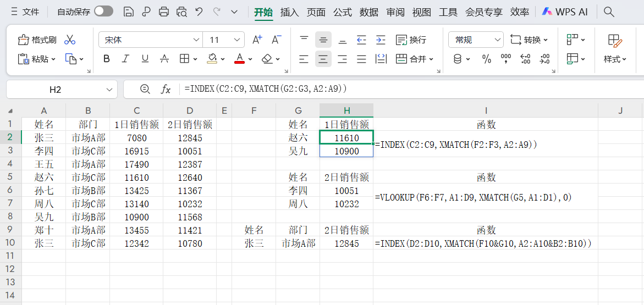Toggle the AutoSave (自动保存) switch

coord(103,12)
